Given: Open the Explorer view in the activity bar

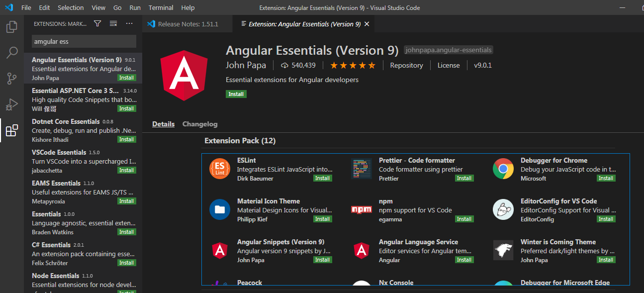Looking at the screenshot, I should (11, 27).
